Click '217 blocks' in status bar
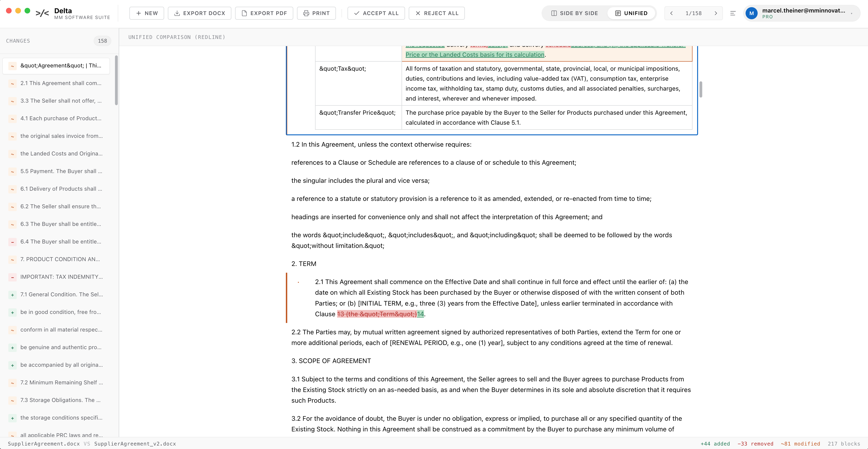The height and width of the screenshot is (449, 868). (844, 444)
